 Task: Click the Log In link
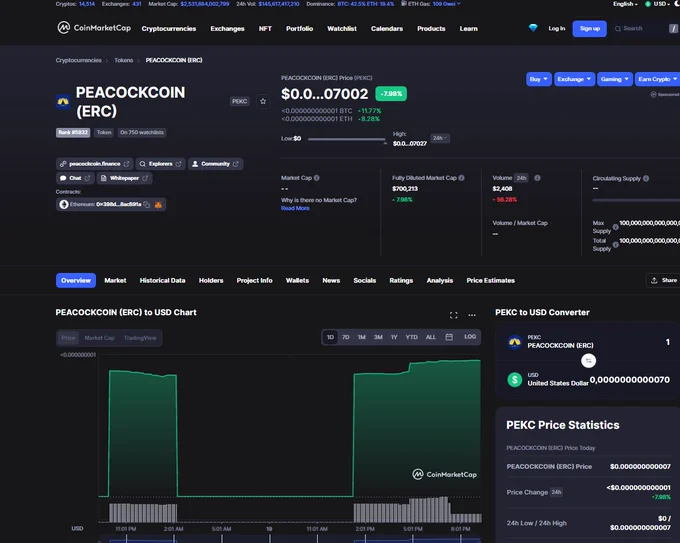tap(557, 29)
